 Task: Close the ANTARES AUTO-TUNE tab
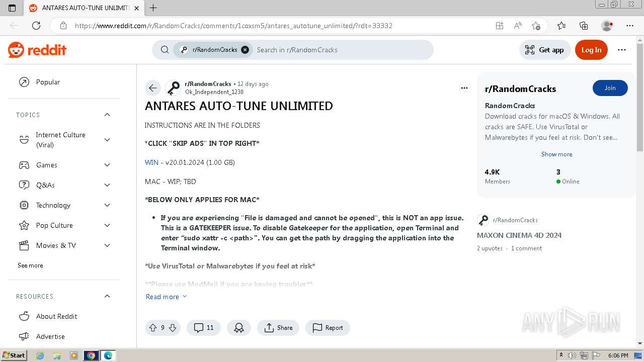[137, 8]
